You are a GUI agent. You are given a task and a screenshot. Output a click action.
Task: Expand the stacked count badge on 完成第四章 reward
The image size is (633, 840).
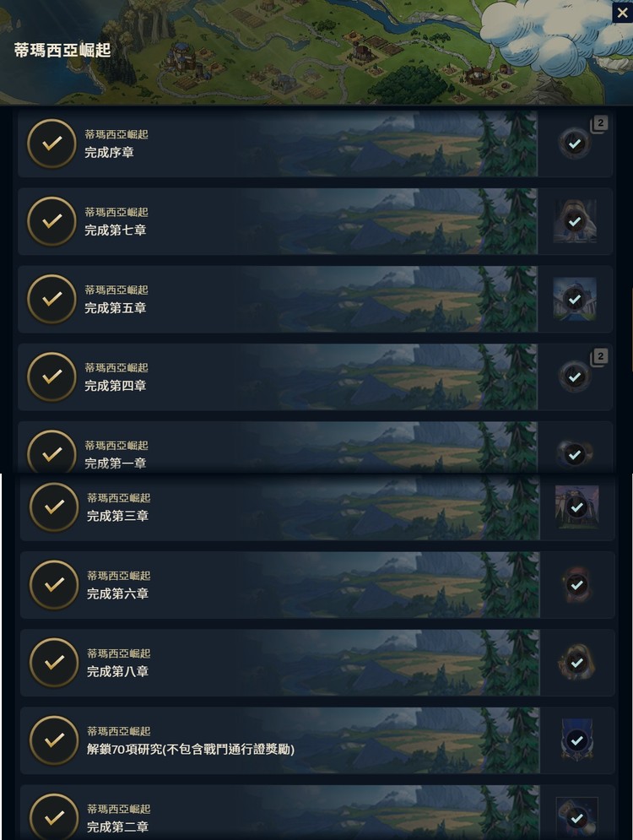coord(598,357)
